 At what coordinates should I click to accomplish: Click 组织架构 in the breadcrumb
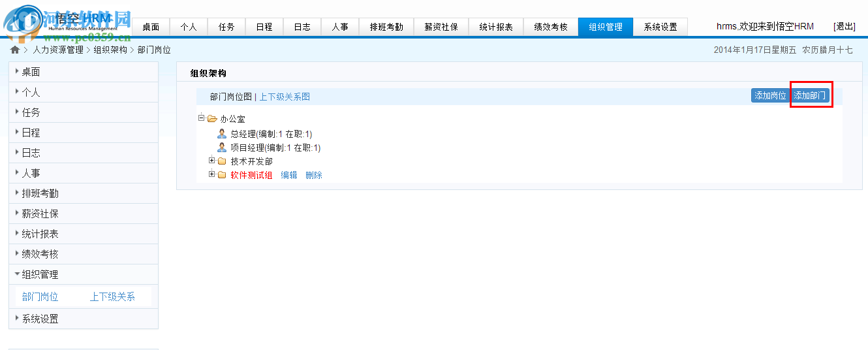coord(110,50)
